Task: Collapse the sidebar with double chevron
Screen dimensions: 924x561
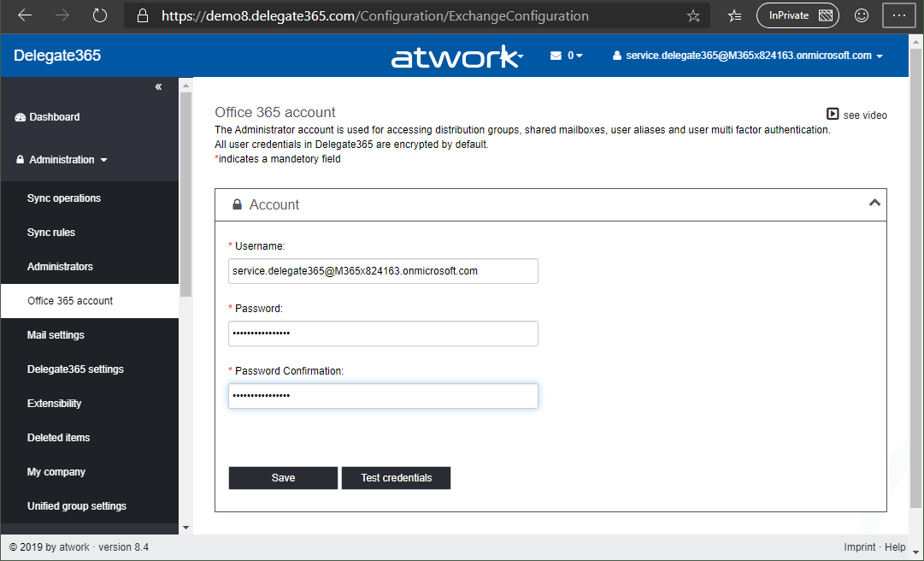Action: [158, 86]
